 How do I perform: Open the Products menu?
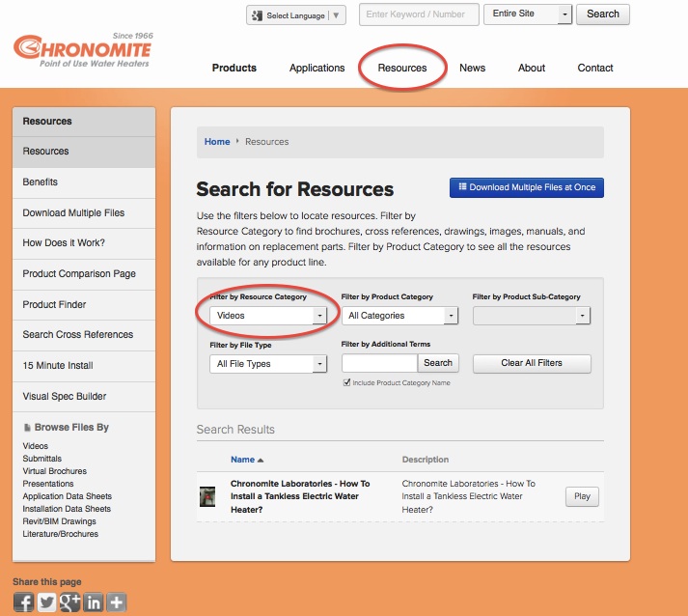234,68
